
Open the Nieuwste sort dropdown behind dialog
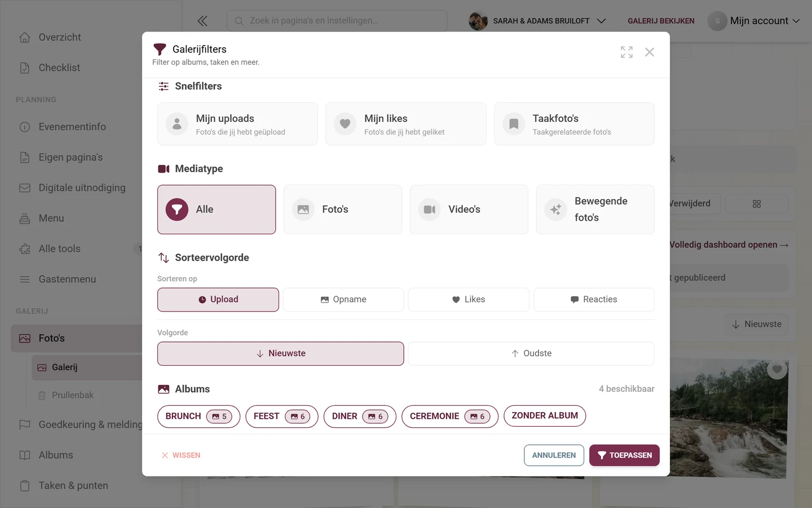click(757, 325)
